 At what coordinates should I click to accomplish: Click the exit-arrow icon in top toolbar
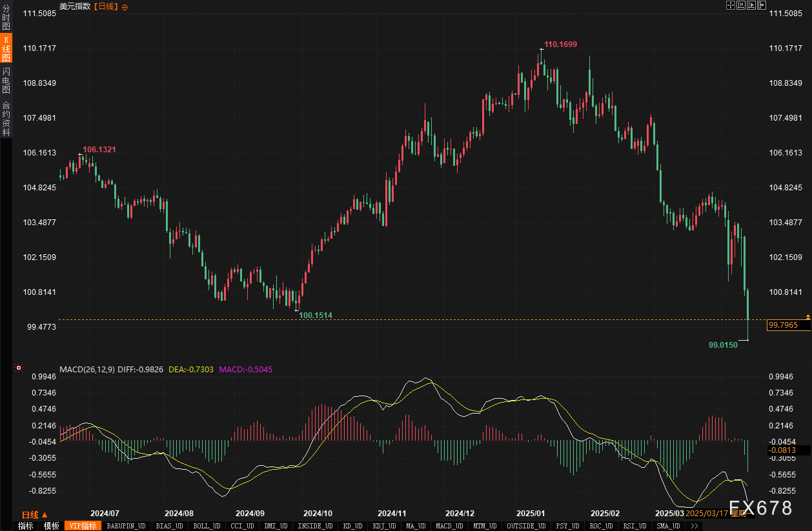[x=762, y=5]
